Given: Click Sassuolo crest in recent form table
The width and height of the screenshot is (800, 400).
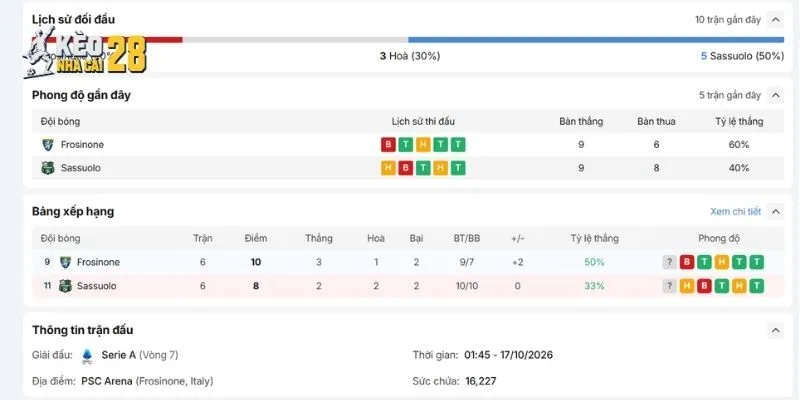Looking at the screenshot, I should click(47, 168).
